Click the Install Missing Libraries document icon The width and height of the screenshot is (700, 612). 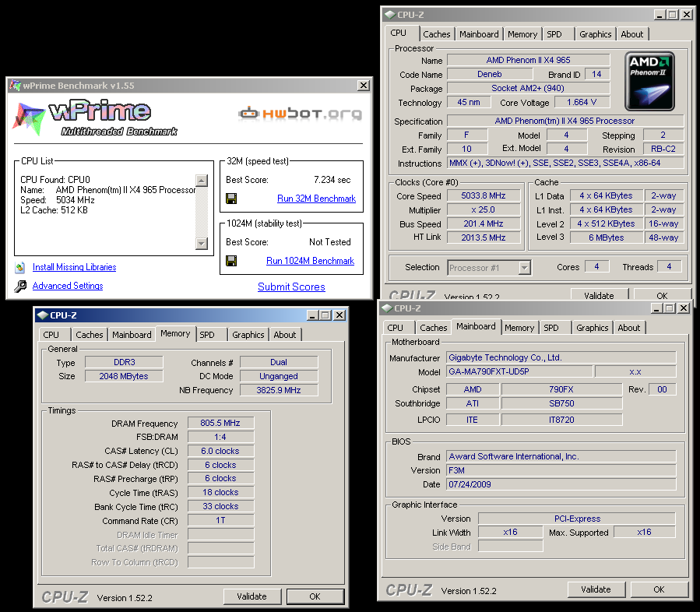click(20, 267)
